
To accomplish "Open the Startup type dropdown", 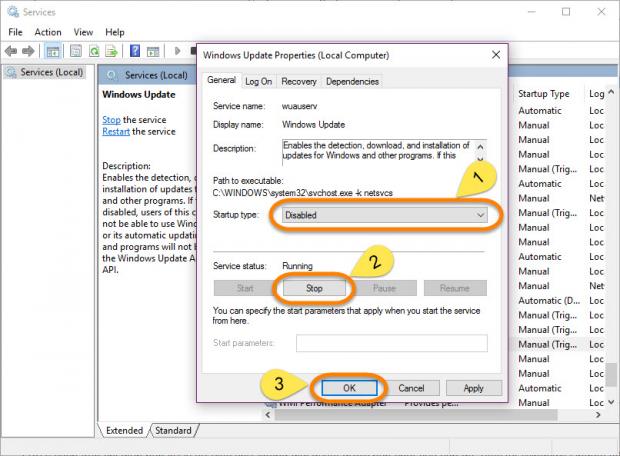I will 385,215.
